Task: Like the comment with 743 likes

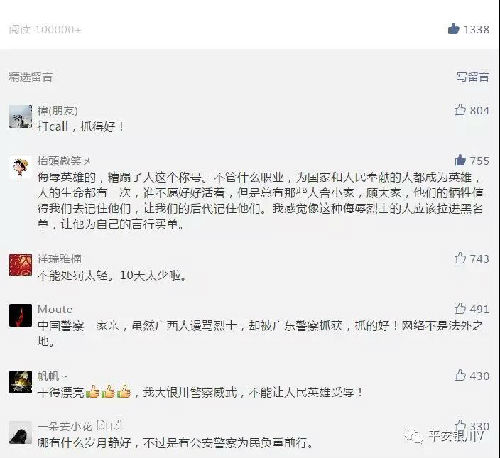Action: [460, 258]
